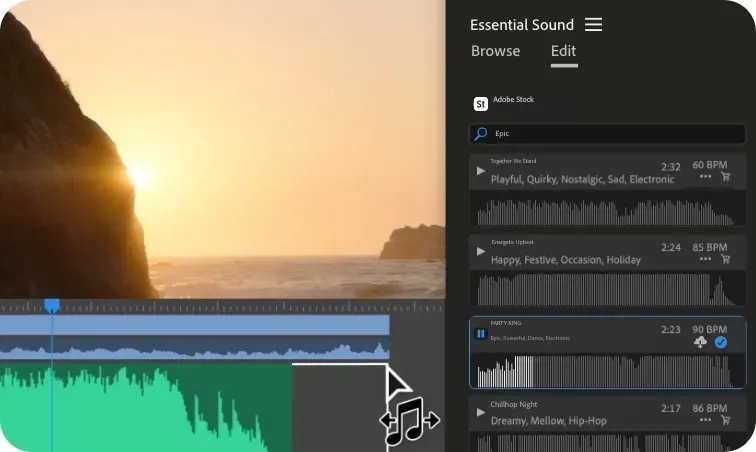Play the Together We Stand track

pyautogui.click(x=481, y=171)
